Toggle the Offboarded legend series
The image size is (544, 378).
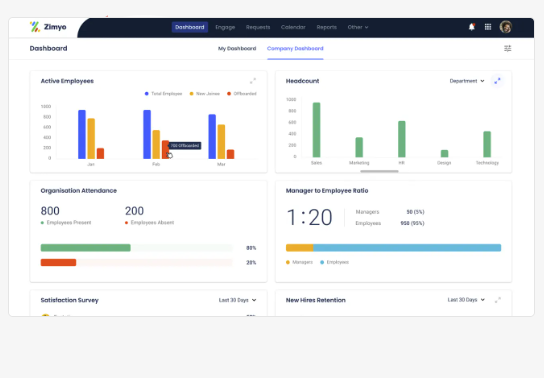(242, 94)
